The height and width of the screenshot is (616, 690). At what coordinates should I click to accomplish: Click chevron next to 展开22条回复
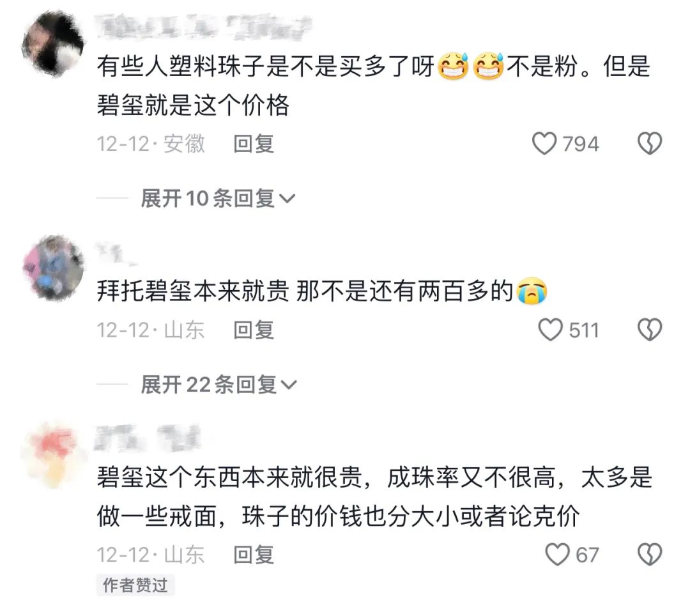pyautogui.click(x=289, y=385)
